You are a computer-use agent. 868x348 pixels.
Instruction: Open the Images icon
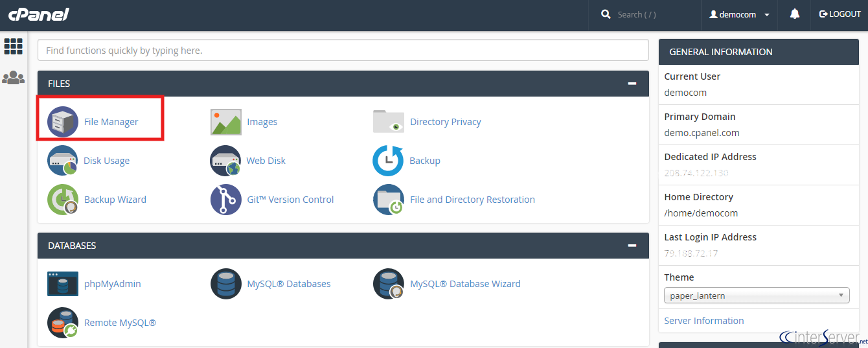pos(226,122)
